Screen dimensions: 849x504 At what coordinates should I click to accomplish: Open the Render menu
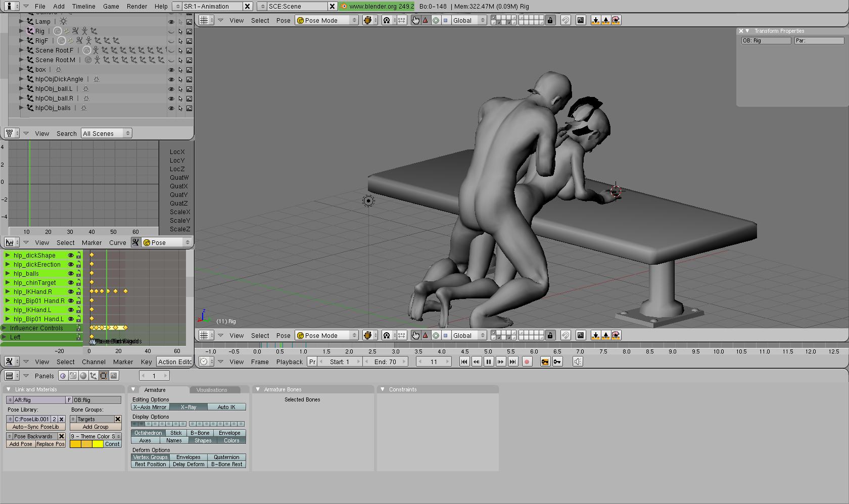(x=136, y=7)
